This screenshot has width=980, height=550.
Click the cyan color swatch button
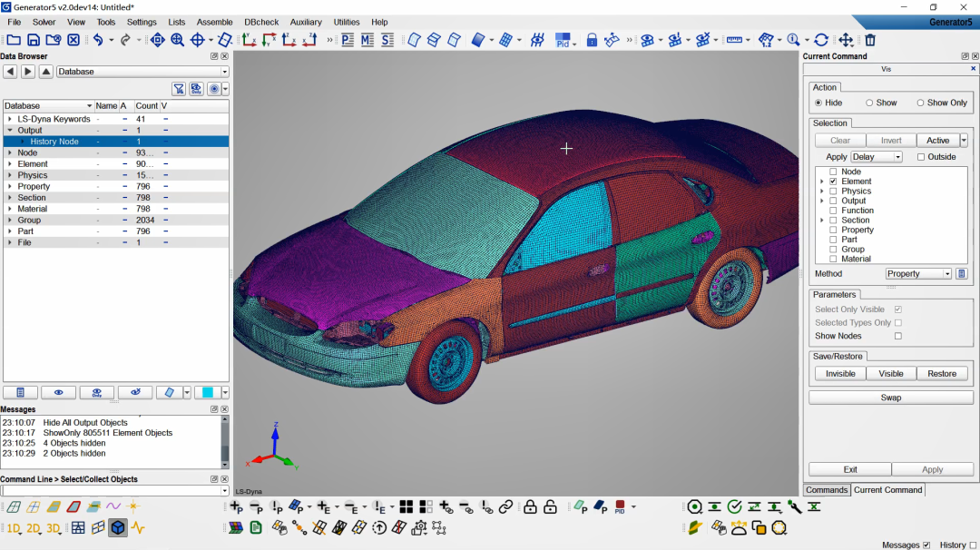208,392
